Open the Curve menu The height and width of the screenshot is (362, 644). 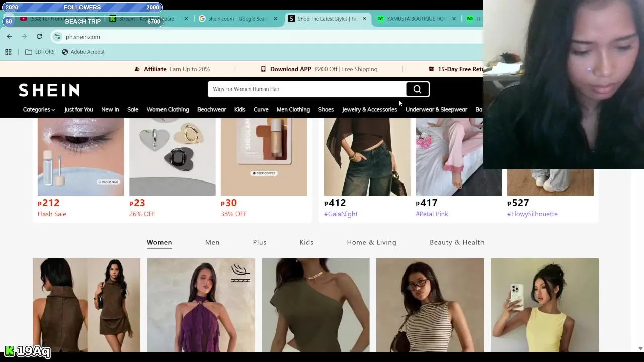261,109
